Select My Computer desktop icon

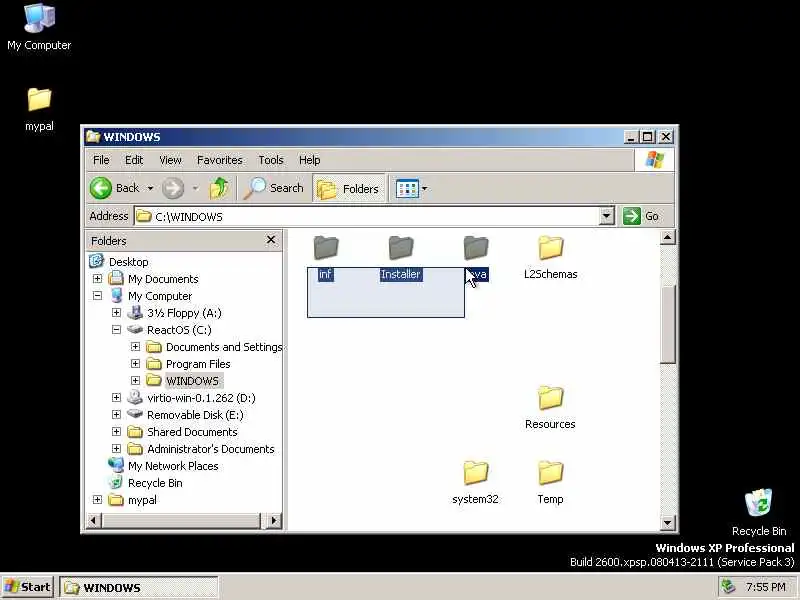[39, 28]
